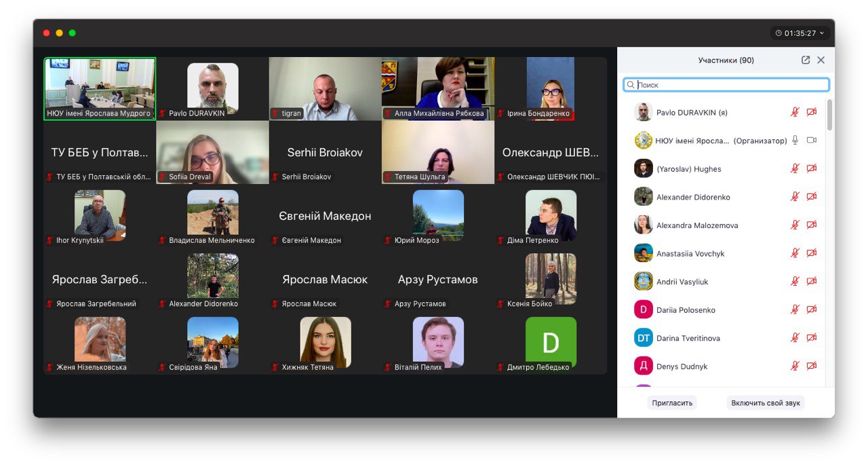Click organizer's microphone icon in participants list
This screenshot has height=465, width=868.
[x=795, y=141]
